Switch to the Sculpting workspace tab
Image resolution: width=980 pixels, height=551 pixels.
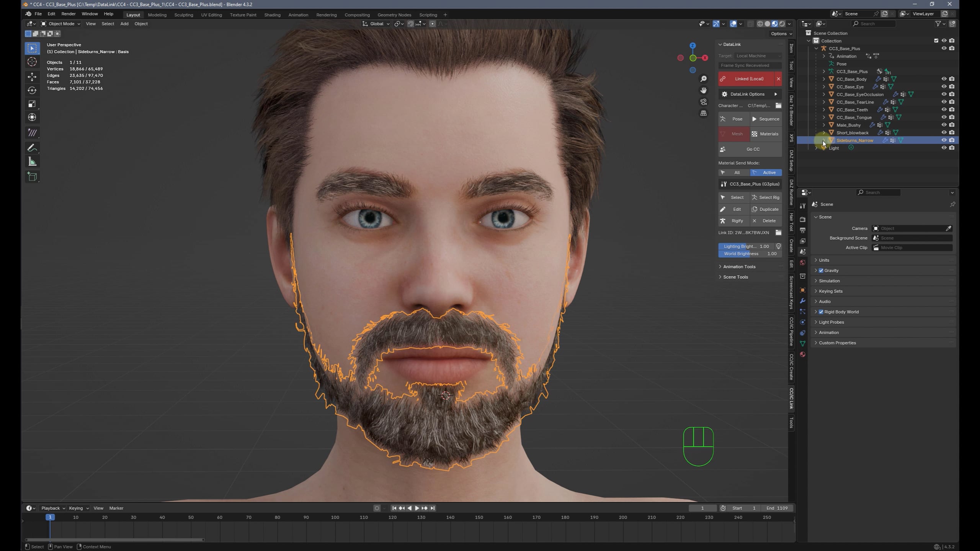(183, 15)
